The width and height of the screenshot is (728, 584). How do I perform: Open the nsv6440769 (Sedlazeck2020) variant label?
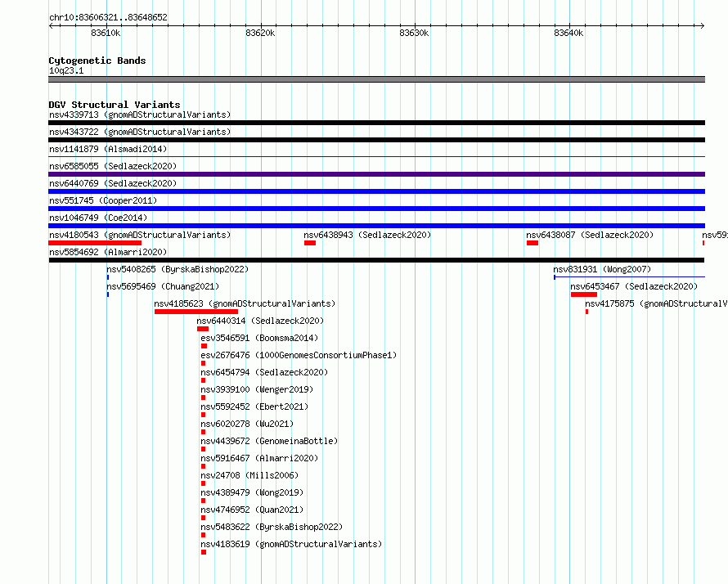click(x=113, y=183)
